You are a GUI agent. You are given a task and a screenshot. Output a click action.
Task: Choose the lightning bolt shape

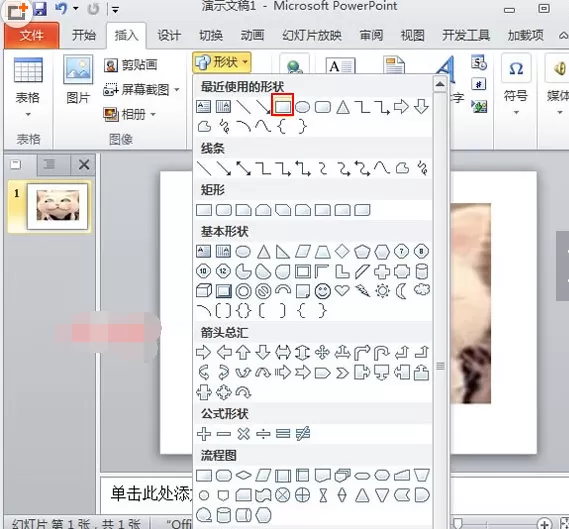coord(362,291)
